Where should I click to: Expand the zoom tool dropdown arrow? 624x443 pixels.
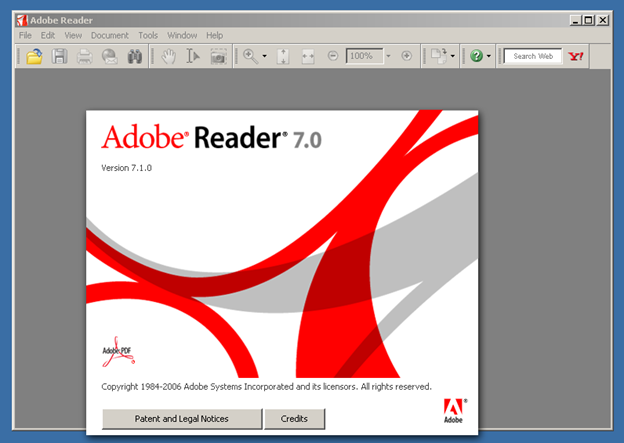point(265,57)
